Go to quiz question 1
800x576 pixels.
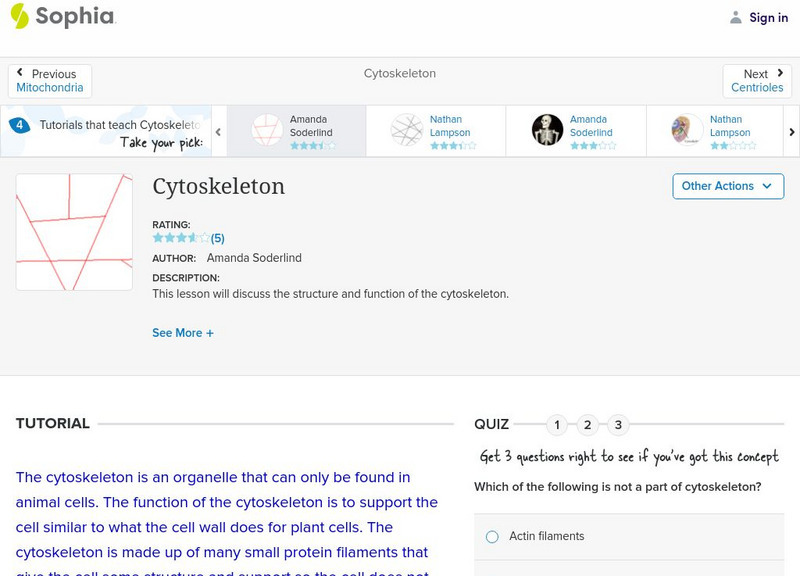pos(557,425)
